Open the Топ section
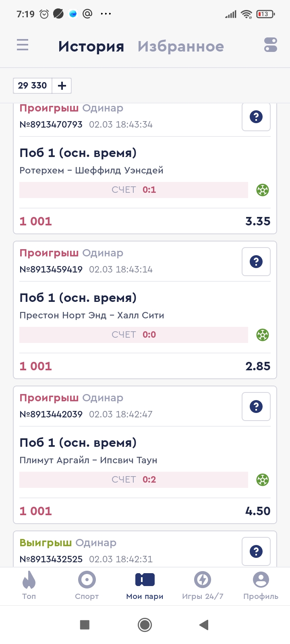Image resolution: width=290 pixels, height=644 pixels. point(29,586)
